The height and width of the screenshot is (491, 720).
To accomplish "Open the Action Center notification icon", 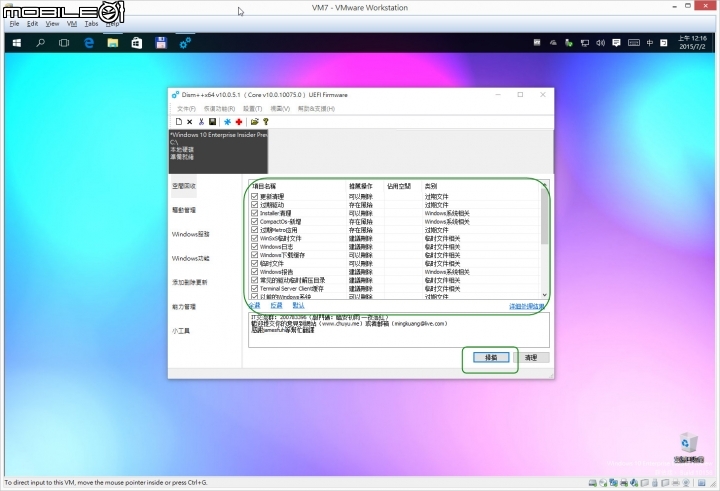I will pos(616,43).
